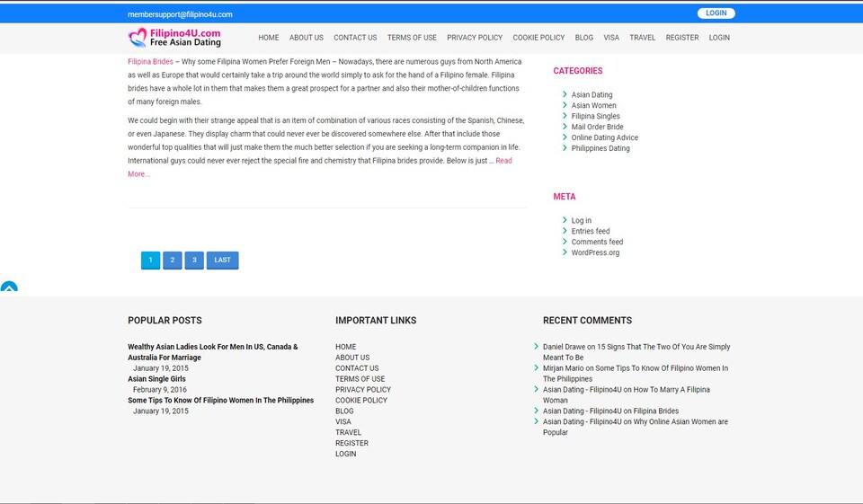Open the Asian Single Girls popular post
Image resolution: width=863 pixels, height=504 pixels.
156,379
